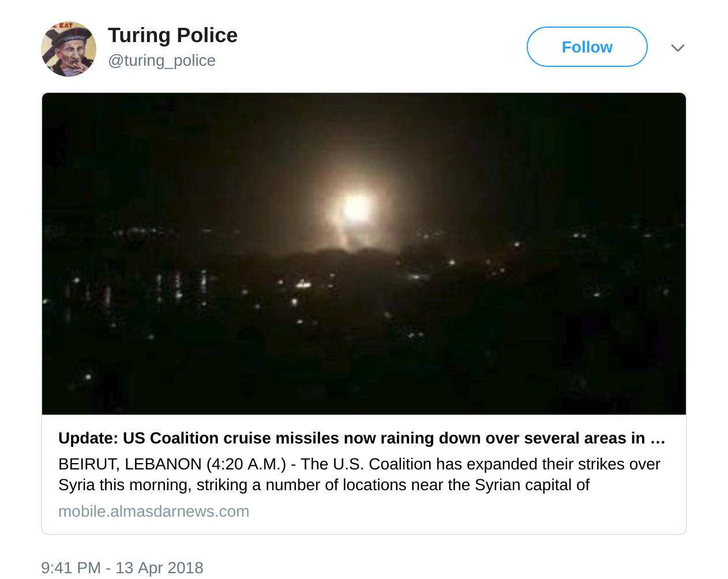Image resolution: width=728 pixels, height=579 pixels.
Task: Visit the mobile.almasdarnews.com domain link
Action: coord(153,512)
